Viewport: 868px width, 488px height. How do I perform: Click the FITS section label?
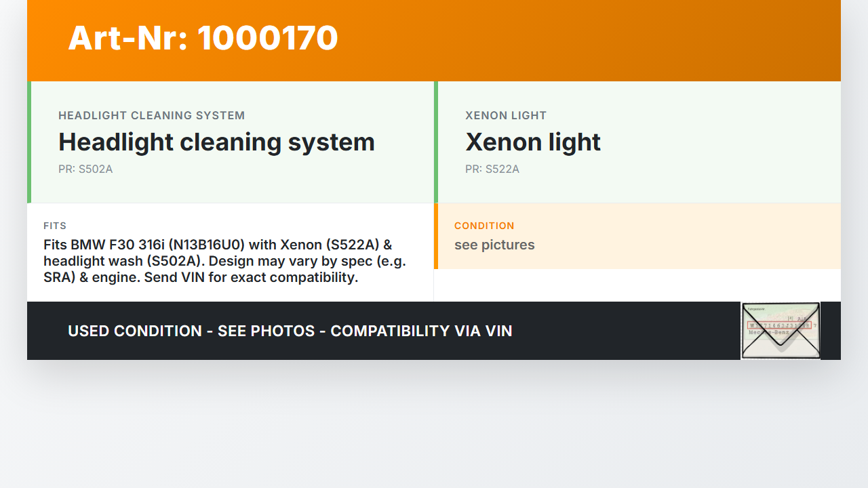point(55,226)
